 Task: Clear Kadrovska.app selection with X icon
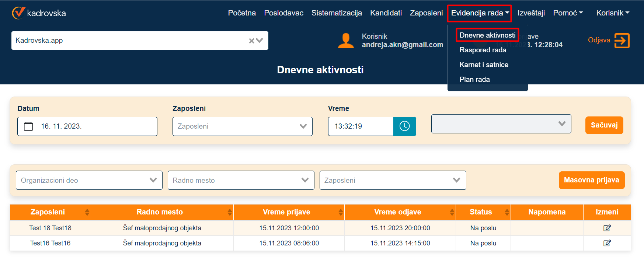coord(251,41)
